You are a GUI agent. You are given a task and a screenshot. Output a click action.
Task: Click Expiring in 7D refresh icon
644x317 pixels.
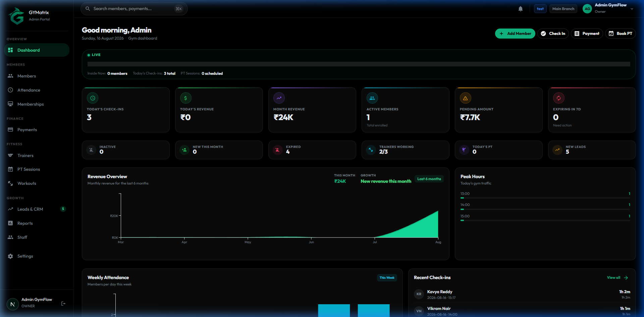click(559, 98)
